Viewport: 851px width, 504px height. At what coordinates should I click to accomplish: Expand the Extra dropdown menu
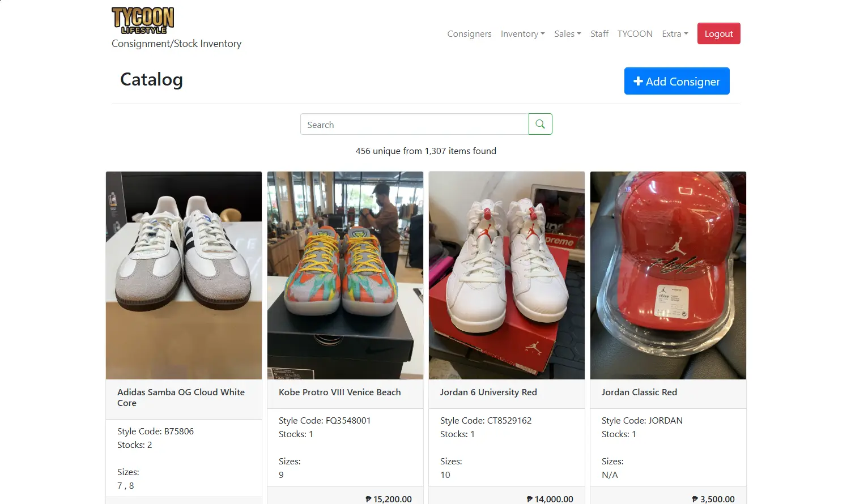pyautogui.click(x=675, y=34)
